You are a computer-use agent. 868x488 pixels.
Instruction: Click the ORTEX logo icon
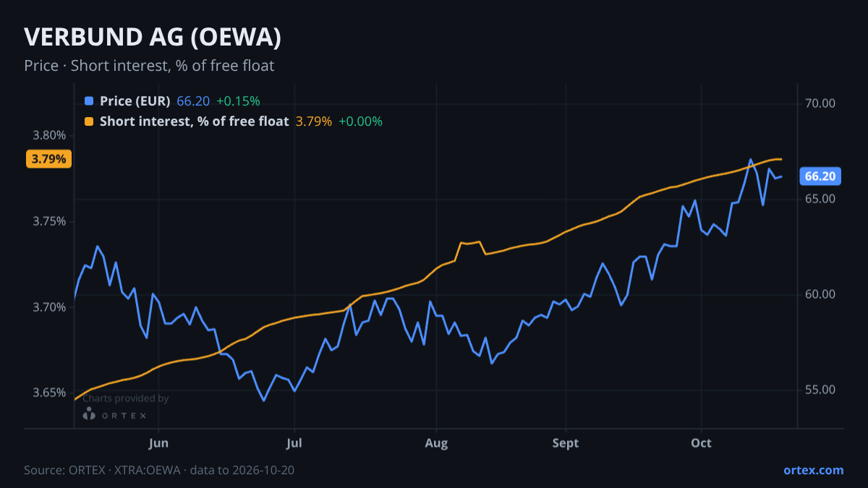pos(90,414)
